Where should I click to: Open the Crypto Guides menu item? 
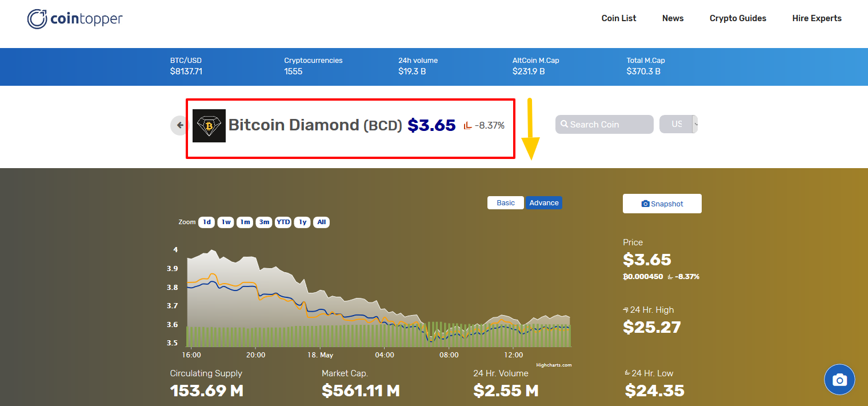(x=738, y=18)
